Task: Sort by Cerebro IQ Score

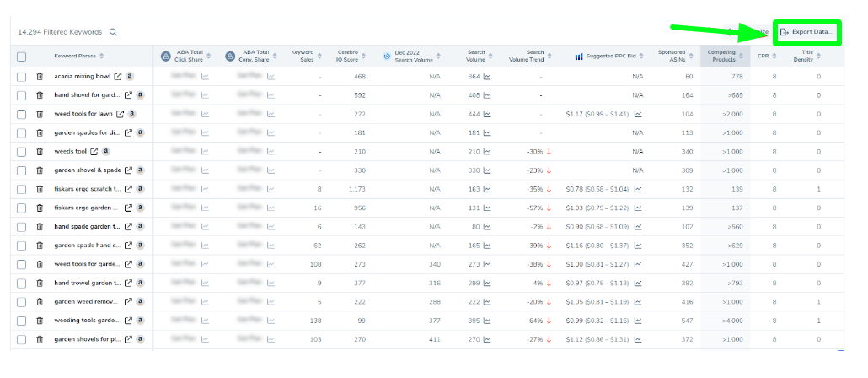Action: tap(363, 56)
